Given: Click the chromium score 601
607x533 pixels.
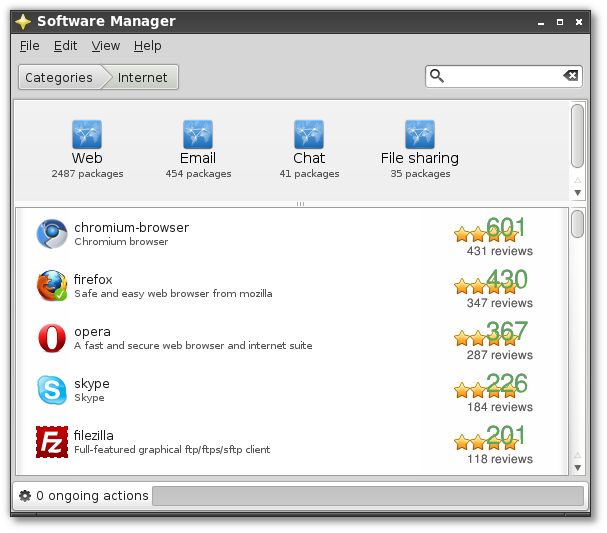Looking at the screenshot, I should tap(506, 227).
